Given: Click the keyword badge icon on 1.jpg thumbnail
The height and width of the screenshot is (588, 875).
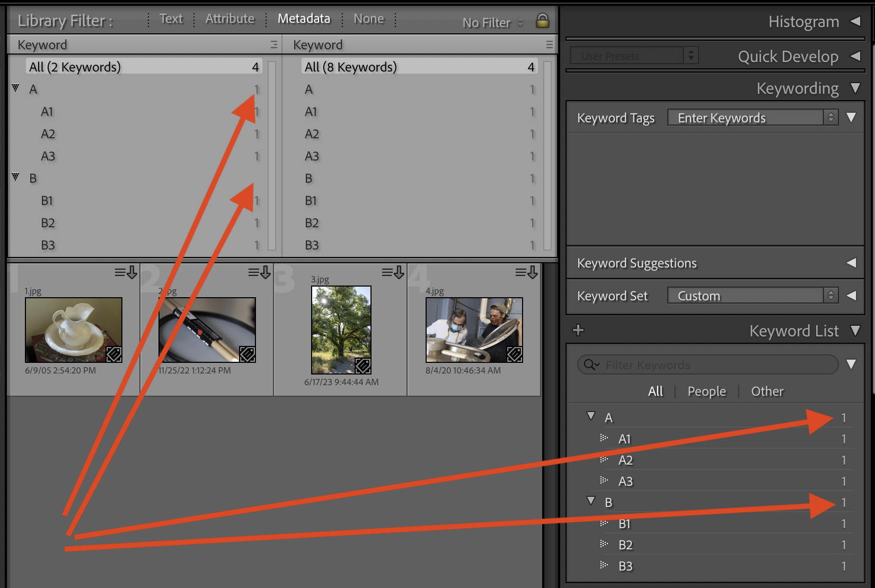Looking at the screenshot, I should 114,353.
